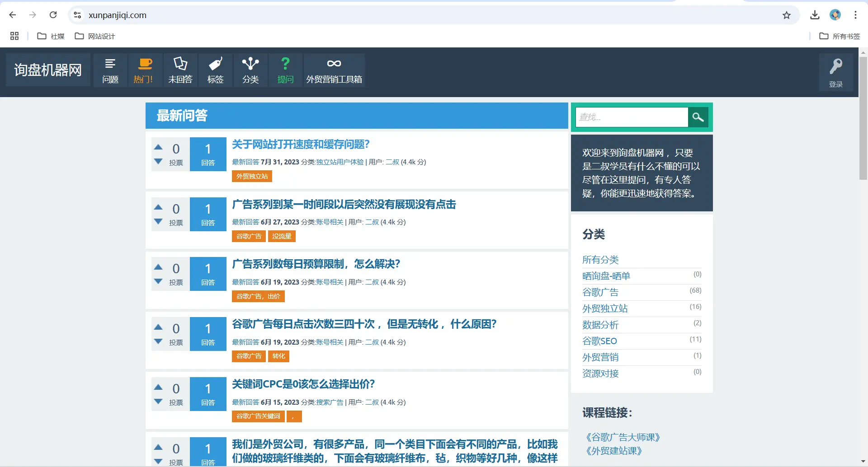Open site information icon in address bar

point(77,15)
